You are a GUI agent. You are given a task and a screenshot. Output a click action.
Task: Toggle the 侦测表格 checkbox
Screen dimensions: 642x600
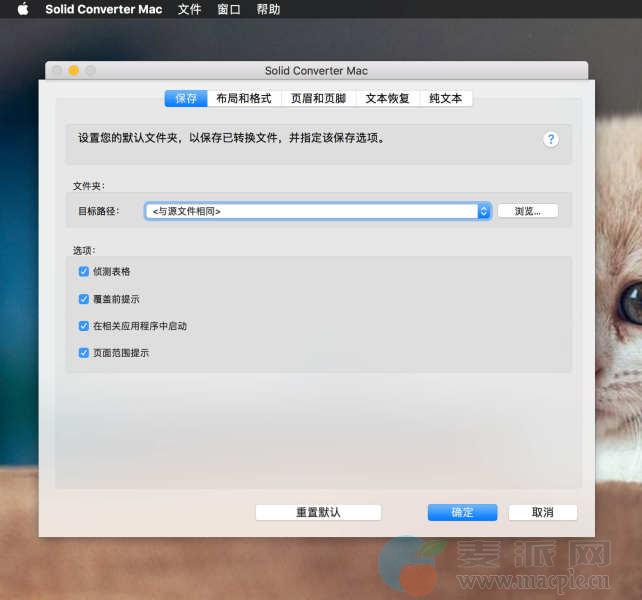click(84, 271)
